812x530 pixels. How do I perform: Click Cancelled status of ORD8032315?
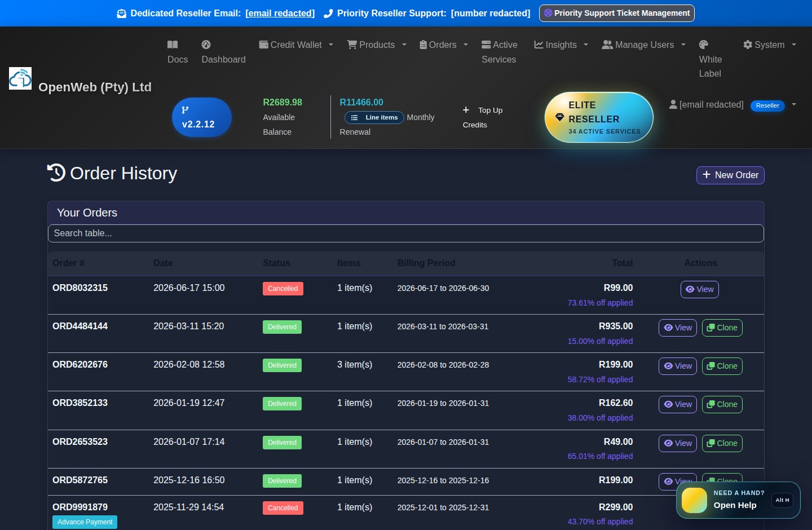click(x=283, y=289)
